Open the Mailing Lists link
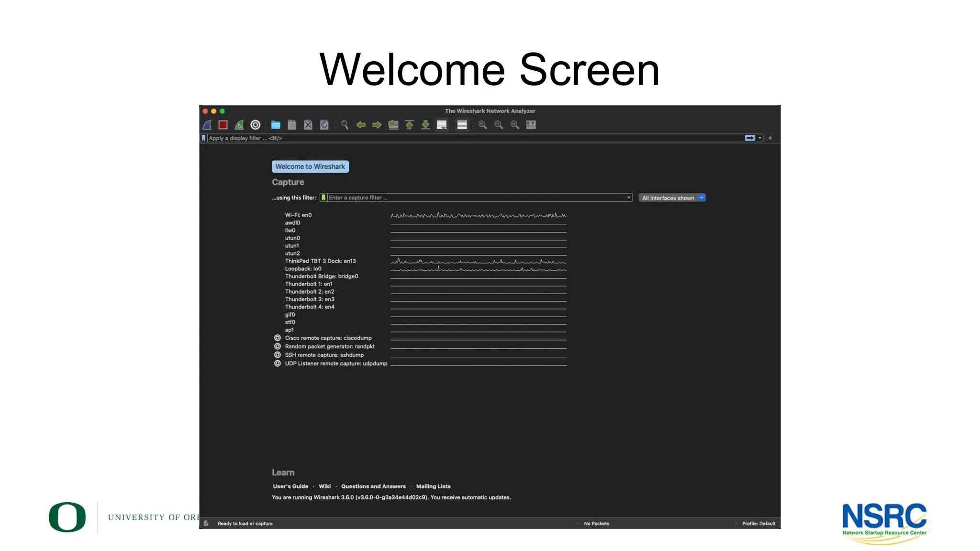Viewport: 980px width, 551px height. (434, 486)
